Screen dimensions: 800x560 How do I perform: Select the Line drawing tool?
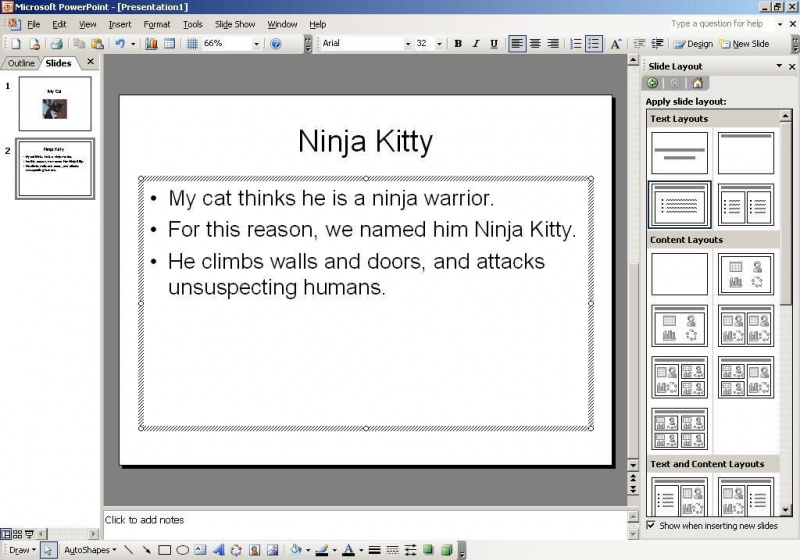coord(129,550)
